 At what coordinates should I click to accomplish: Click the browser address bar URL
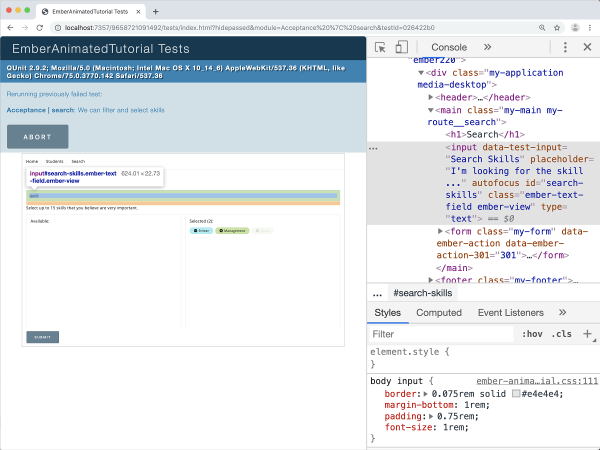coord(249,28)
